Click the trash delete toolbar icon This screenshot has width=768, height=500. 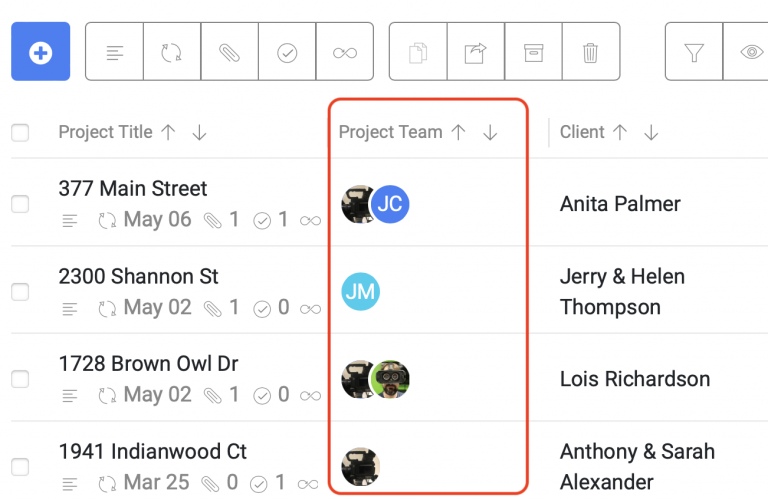click(x=590, y=52)
